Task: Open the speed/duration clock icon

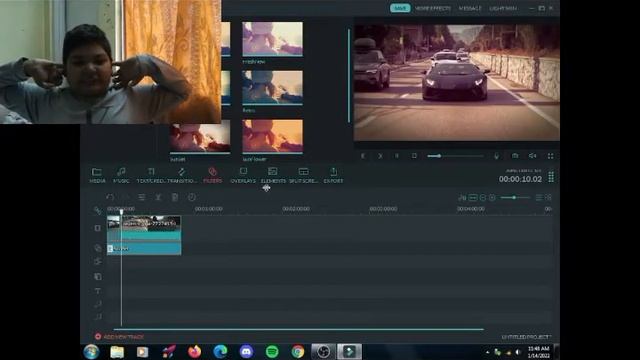Action: point(192,198)
